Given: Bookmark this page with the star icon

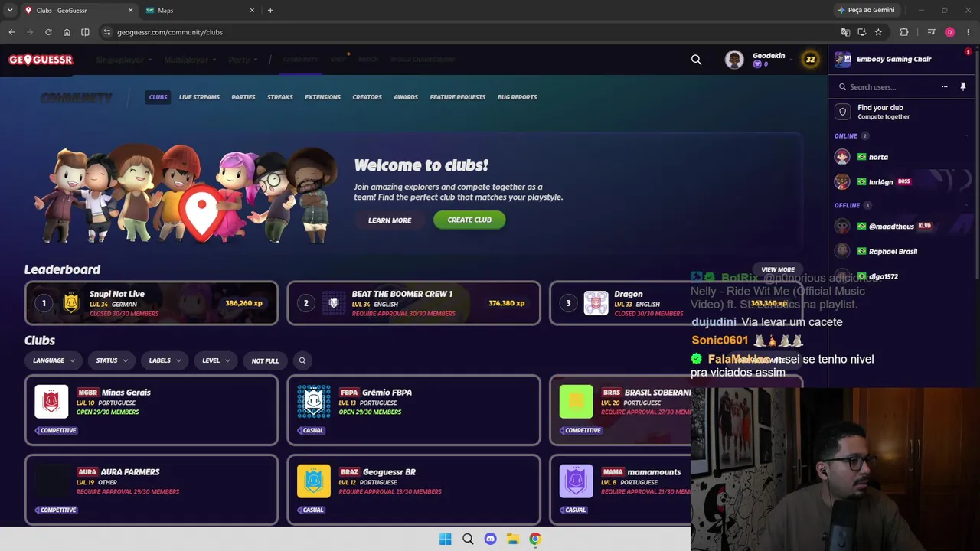Looking at the screenshot, I should [x=878, y=32].
